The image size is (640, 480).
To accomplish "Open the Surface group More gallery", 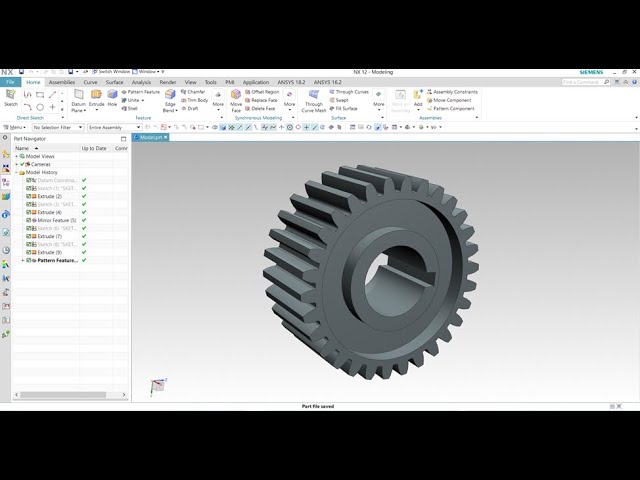I will click(378, 99).
